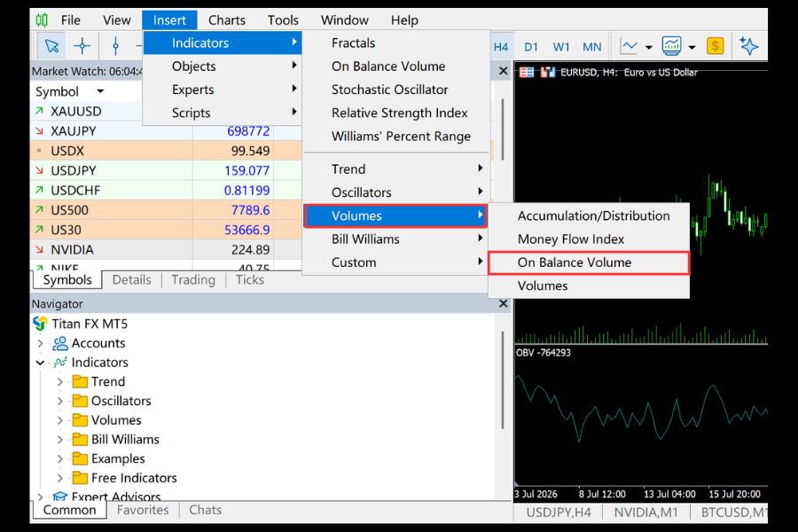The image size is (798, 532).
Task: Expand the Trend folder in Navigator
Action: pos(60,382)
